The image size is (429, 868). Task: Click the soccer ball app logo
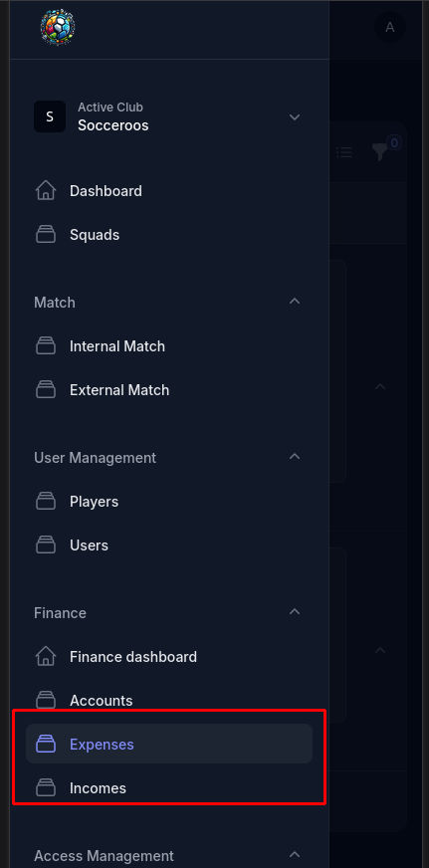pyautogui.click(x=58, y=27)
